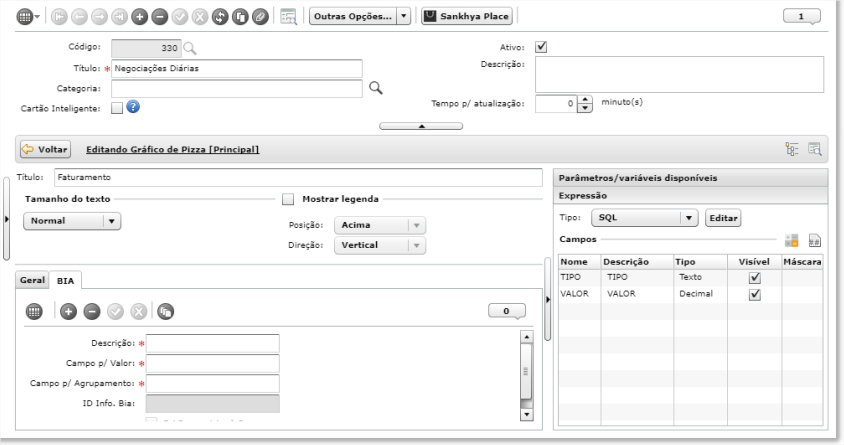
Task: Click the Voltar button
Action: pos(45,149)
